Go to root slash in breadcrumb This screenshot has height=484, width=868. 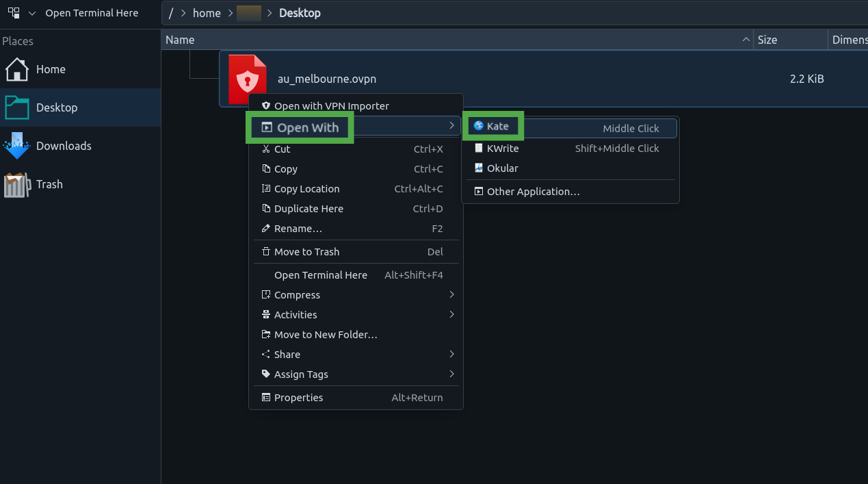(x=171, y=13)
